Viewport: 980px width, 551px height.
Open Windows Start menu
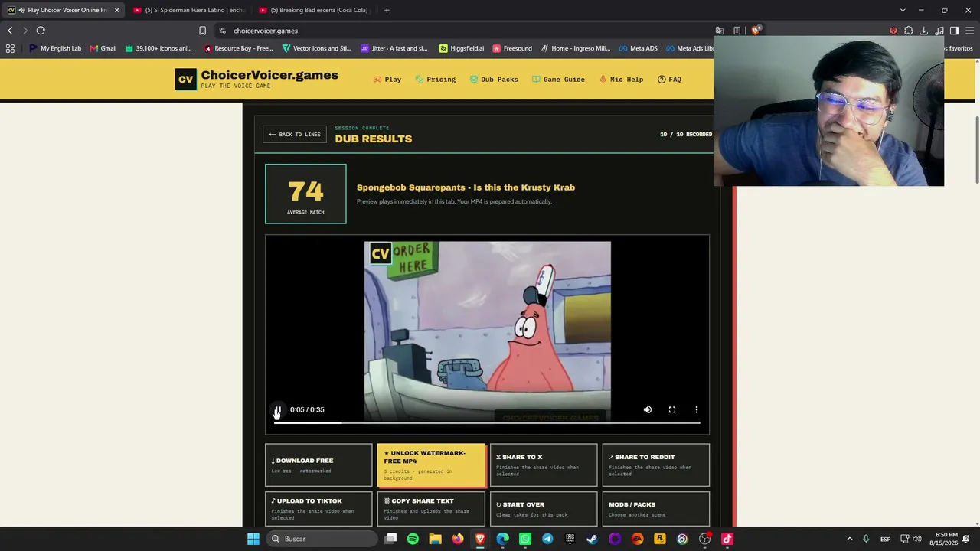click(x=253, y=539)
